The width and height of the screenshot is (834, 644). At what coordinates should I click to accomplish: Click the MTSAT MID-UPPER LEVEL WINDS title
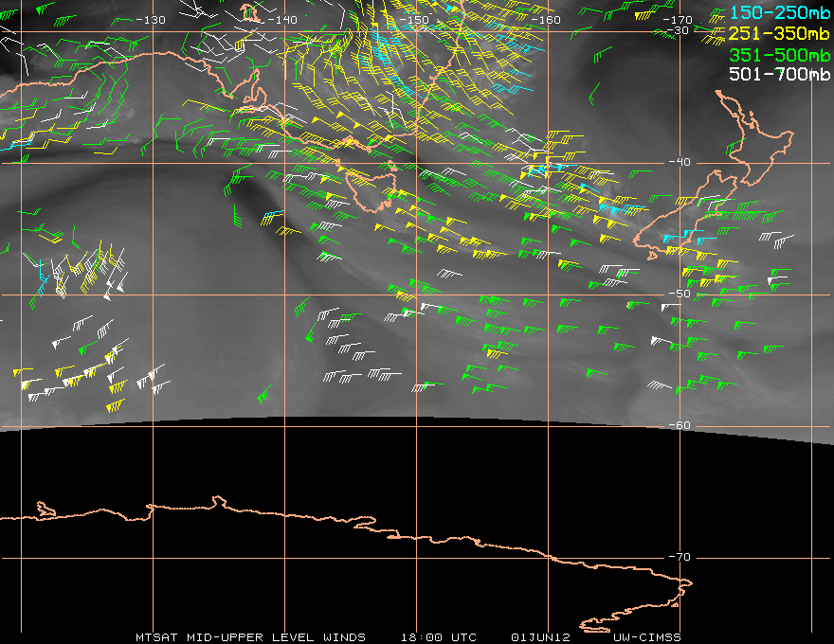click(x=250, y=637)
